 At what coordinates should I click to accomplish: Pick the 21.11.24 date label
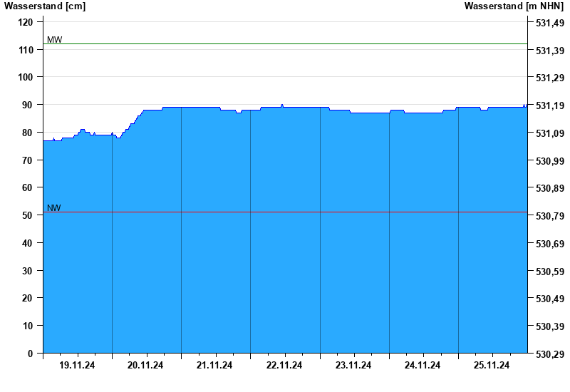coord(214,365)
